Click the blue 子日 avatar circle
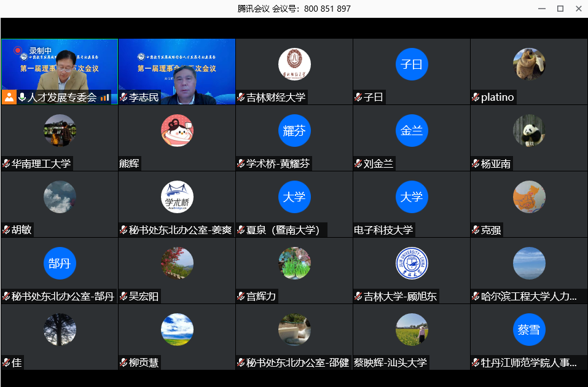The height and width of the screenshot is (387, 588). (412, 64)
